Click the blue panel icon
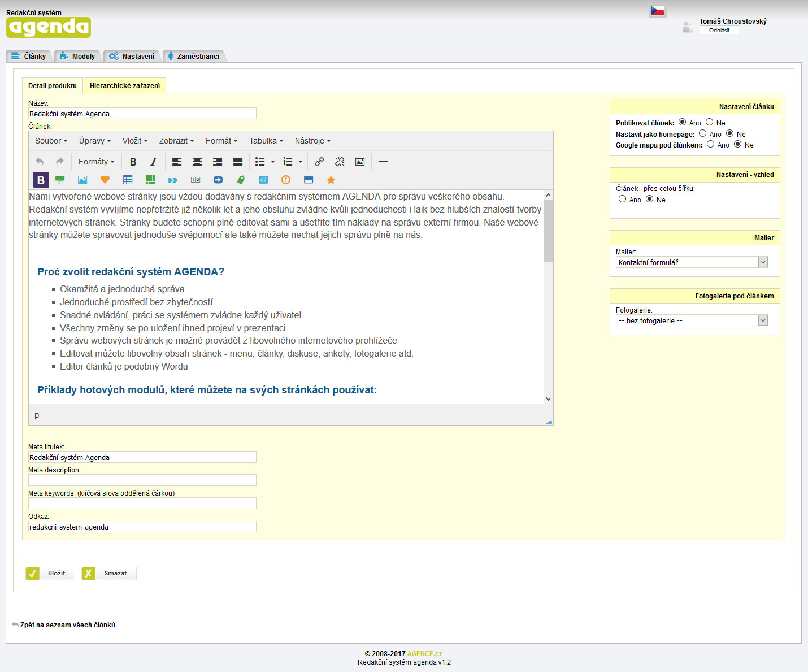Screen dimensions: 808x672 pos(309,180)
